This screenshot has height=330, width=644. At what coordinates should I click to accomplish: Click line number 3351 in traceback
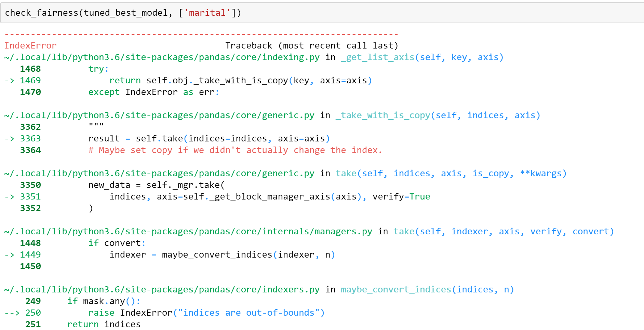(x=30, y=197)
